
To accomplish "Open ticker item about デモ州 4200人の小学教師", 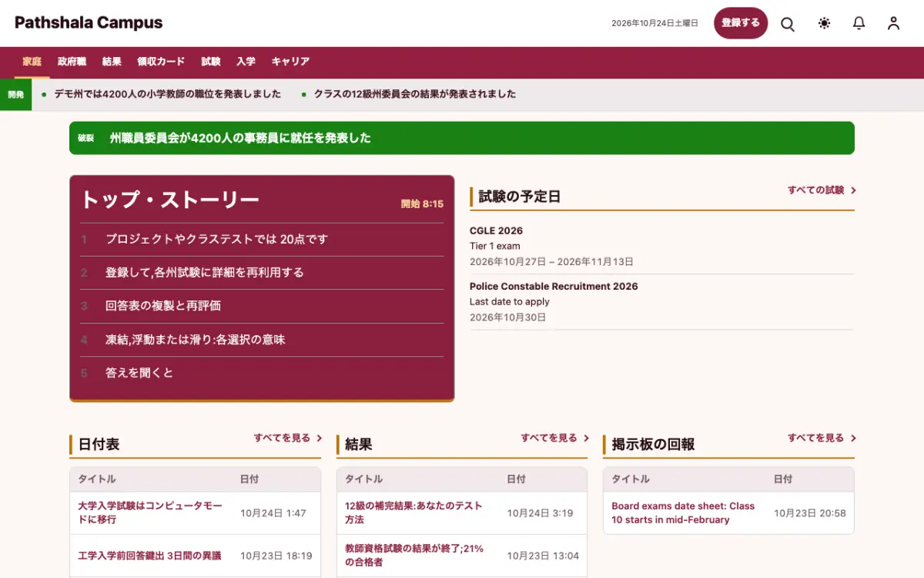I will (x=167, y=94).
